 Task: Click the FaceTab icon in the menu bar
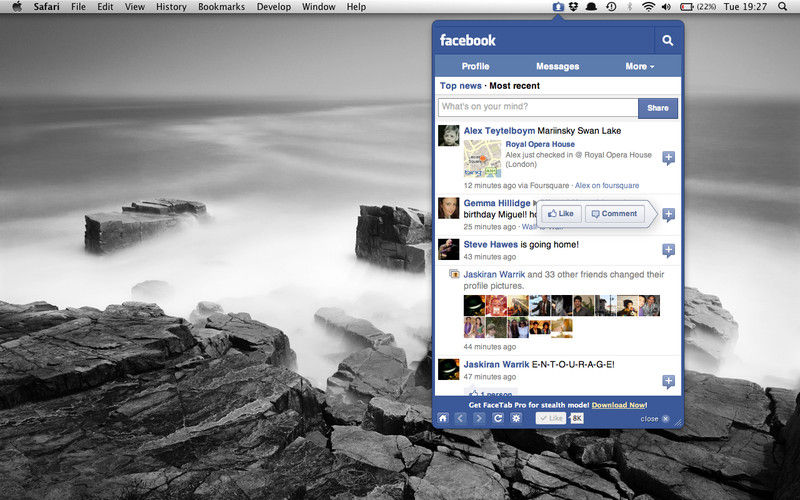558,7
